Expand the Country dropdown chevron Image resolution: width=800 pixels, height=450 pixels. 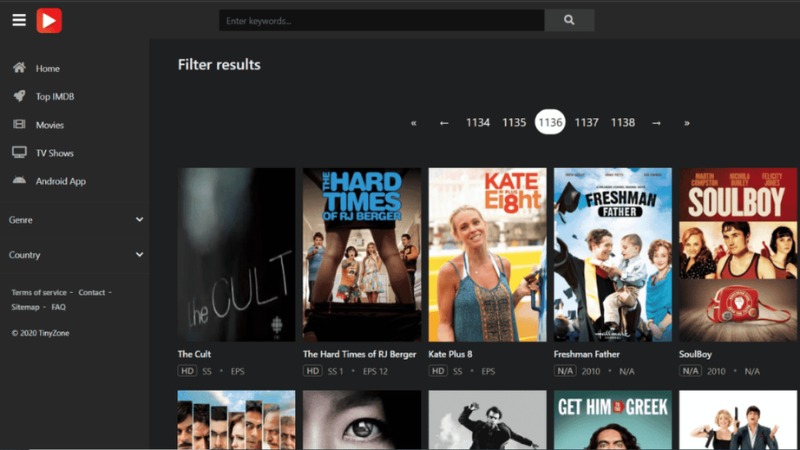click(139, 255)
